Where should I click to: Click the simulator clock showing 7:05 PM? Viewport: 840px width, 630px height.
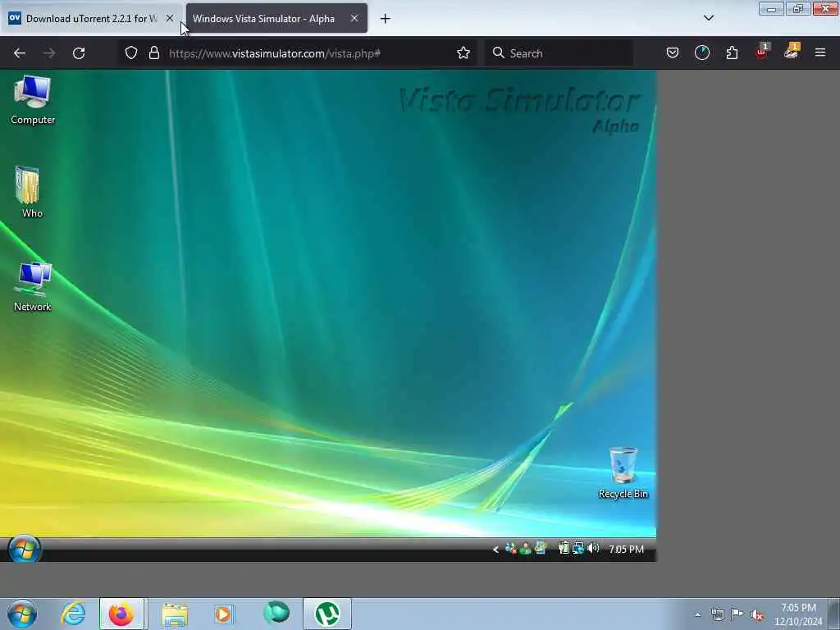(626, 549)
